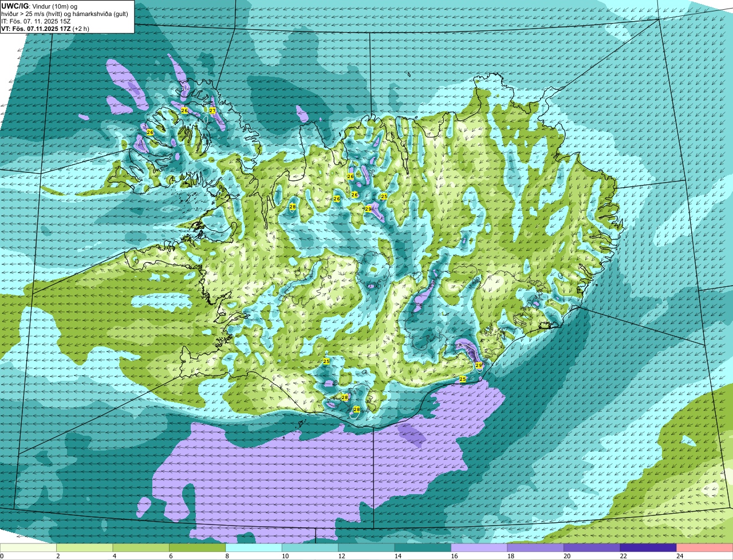Select the 0–2 m/s palest legend swatch
733x560 pixels.
point(29,547)
